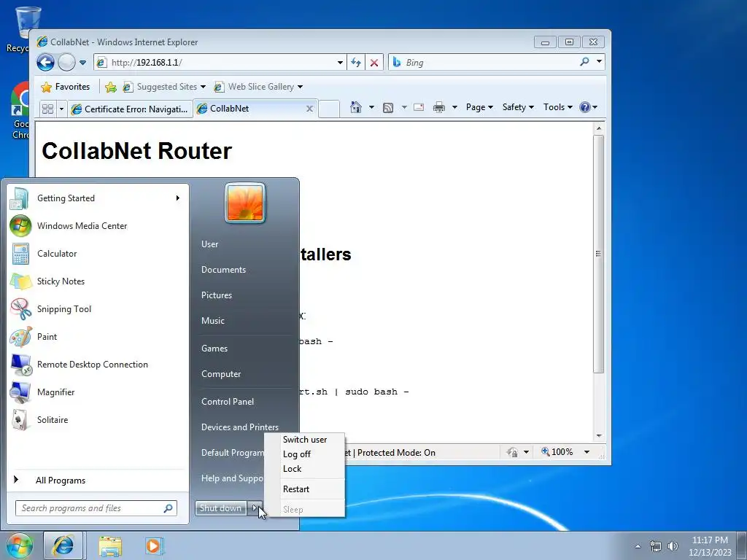
Task: Launch Solitaire
Action: pos(97,419)
